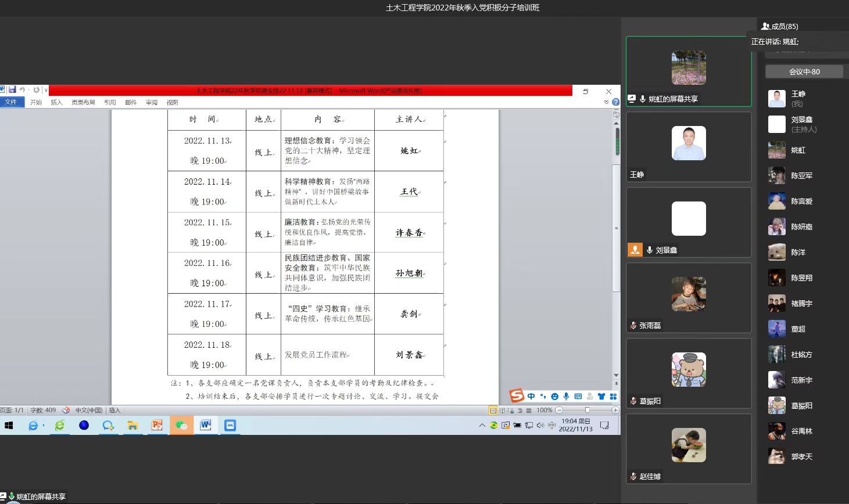Click the zoom slider handle in Word status bar

click(x=587, y=411)
